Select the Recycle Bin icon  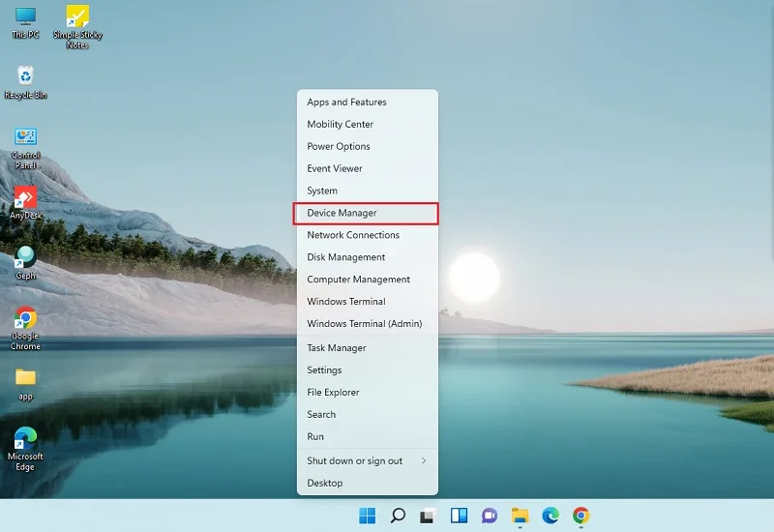click(x=26, y=82)
